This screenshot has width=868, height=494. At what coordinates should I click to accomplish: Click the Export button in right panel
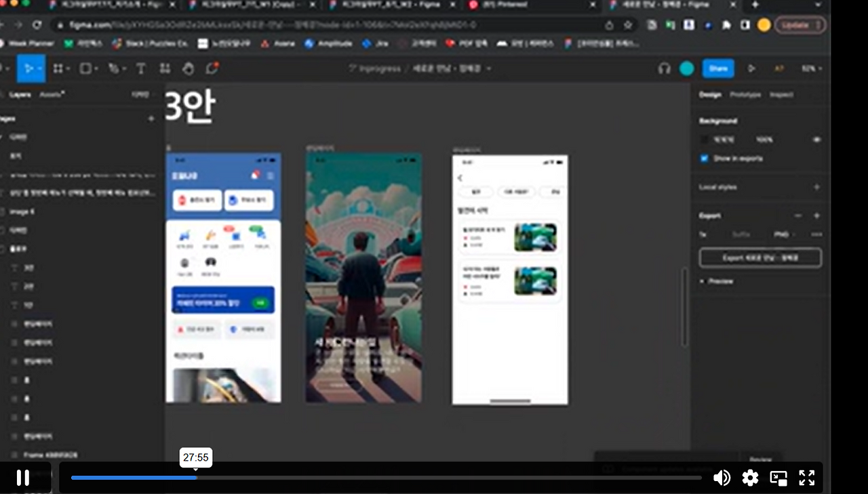(x=760, y=258)
